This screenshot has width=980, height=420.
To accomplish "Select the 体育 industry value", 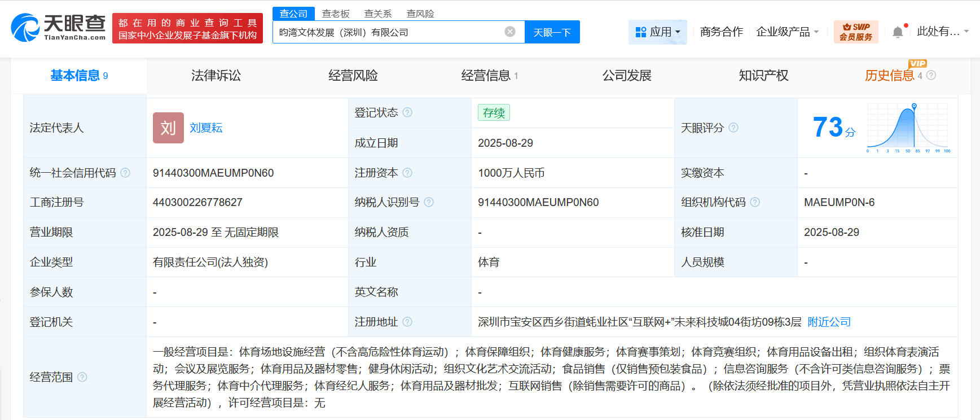I will pos(489,262).
